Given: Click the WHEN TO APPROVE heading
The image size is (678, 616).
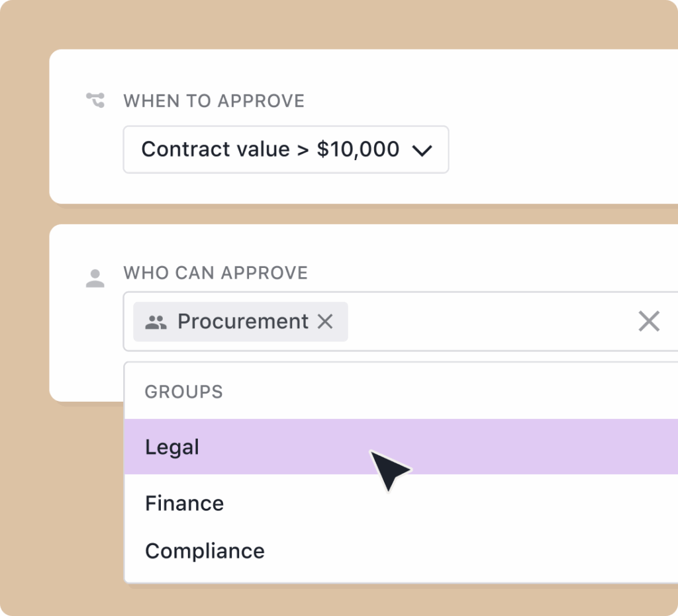Looking at the screenshot, I should 213,101.
